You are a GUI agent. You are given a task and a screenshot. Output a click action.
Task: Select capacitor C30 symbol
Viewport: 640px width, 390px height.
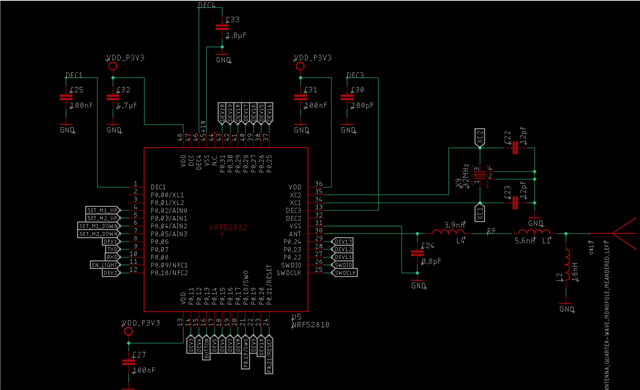tap(347, 98)
